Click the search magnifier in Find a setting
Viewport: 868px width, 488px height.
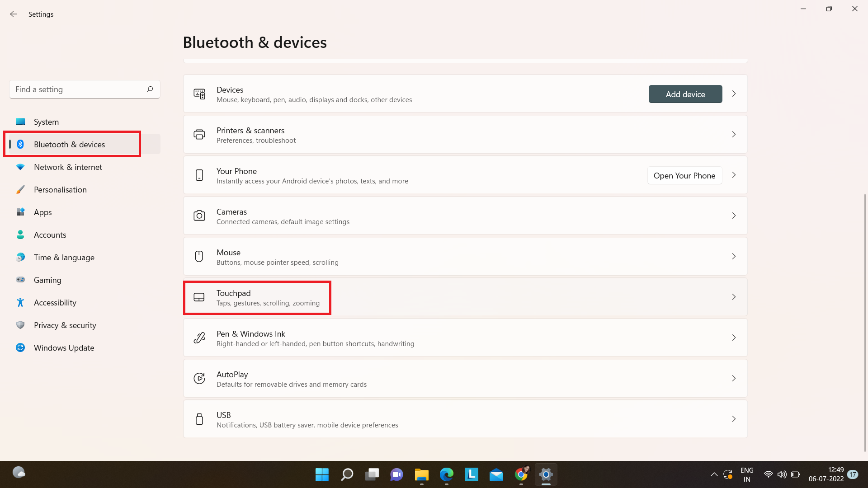pyautogui.click(x=150, y=89)
